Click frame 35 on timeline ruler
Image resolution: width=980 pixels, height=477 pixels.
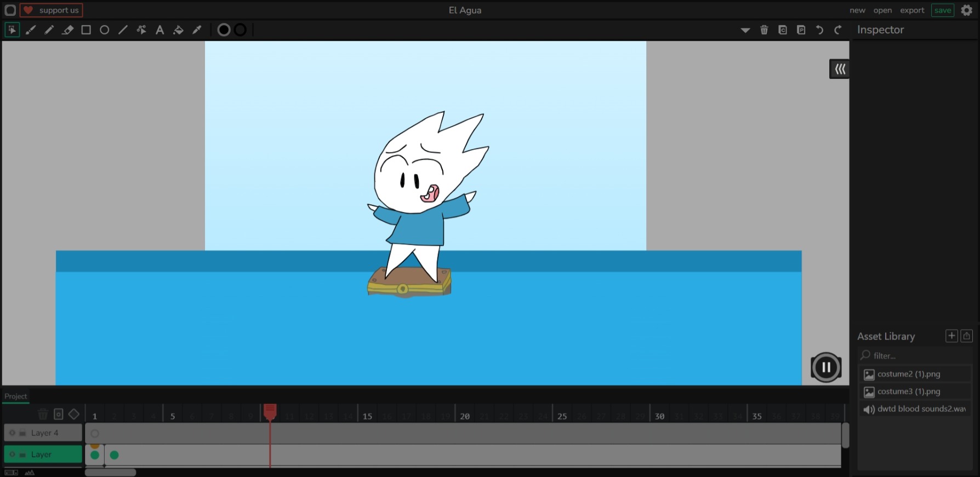[757, 416]
